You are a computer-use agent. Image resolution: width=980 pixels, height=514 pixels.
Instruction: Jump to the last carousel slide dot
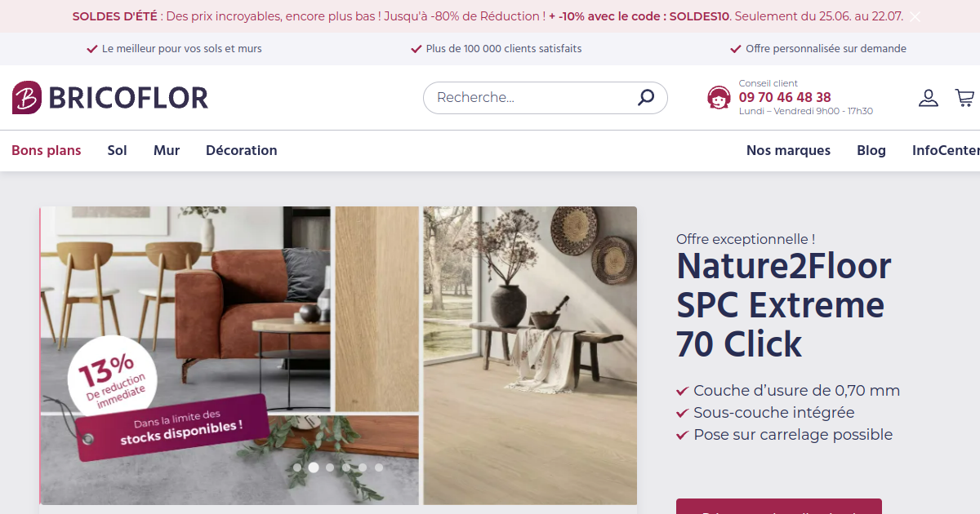pyautogui.click(x=379, y=467)
